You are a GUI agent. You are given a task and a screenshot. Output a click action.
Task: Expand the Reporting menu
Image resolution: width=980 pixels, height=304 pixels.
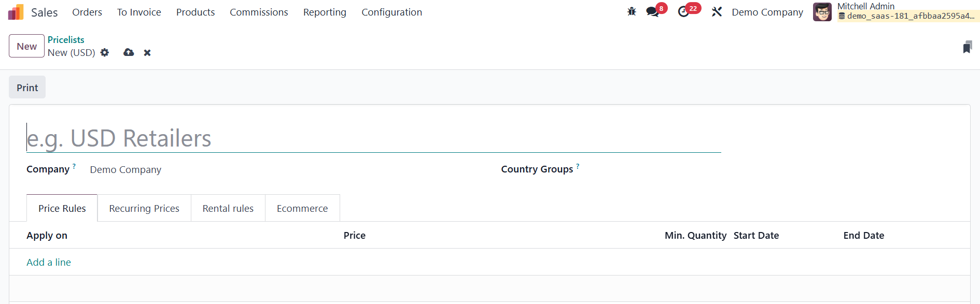325,12
